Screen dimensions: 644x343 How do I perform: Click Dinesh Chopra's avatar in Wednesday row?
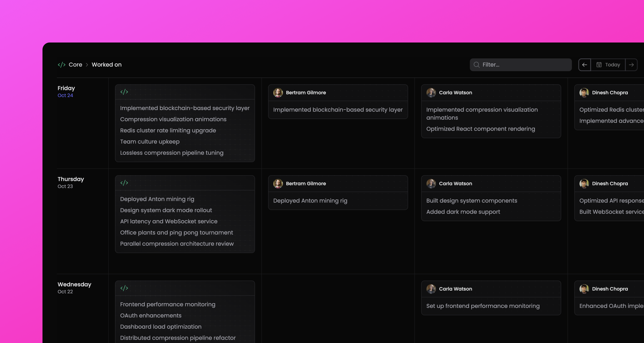point(584,289)
